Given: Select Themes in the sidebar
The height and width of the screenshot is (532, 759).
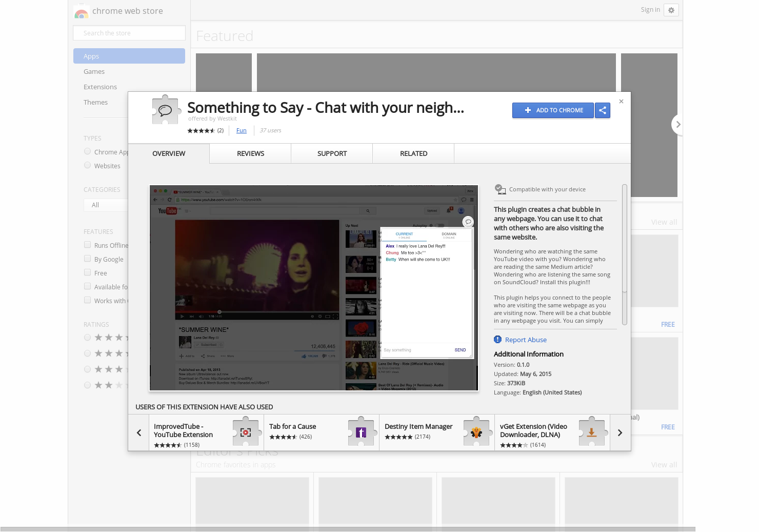Looking at the screenshot, I should tap(95, 102).
